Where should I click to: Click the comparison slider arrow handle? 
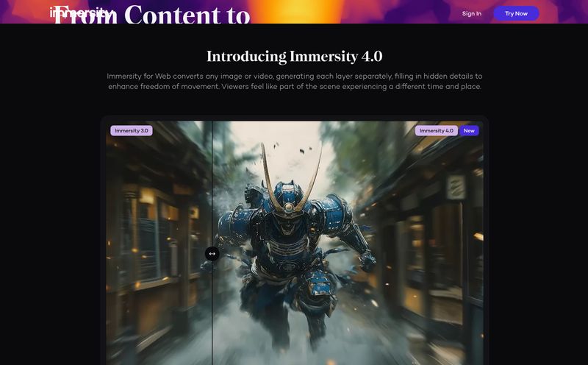212,254
